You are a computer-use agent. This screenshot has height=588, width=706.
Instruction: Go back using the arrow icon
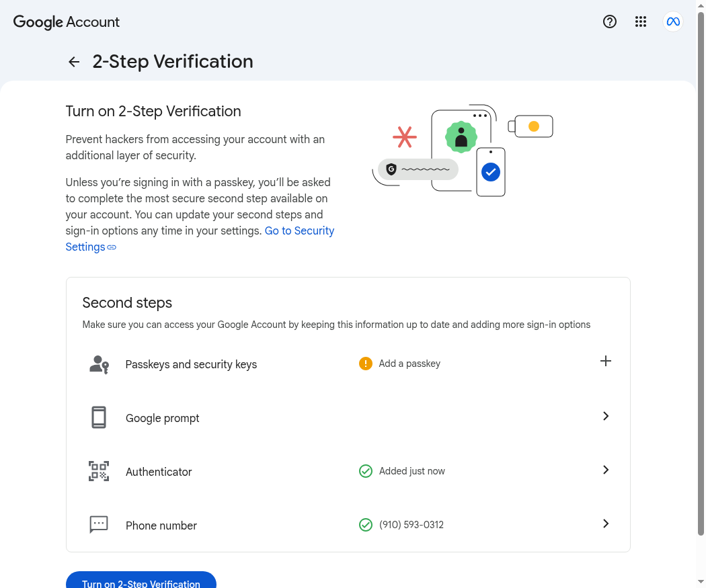click(x=74, y=62)
